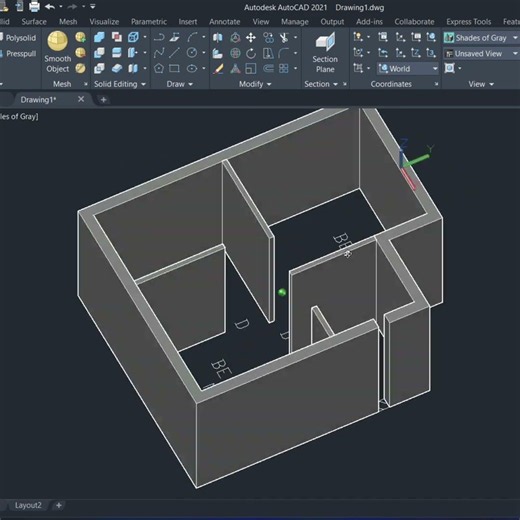
Task: Open the Mesh panel dialog launcher arrow
Action: (85, 84)
